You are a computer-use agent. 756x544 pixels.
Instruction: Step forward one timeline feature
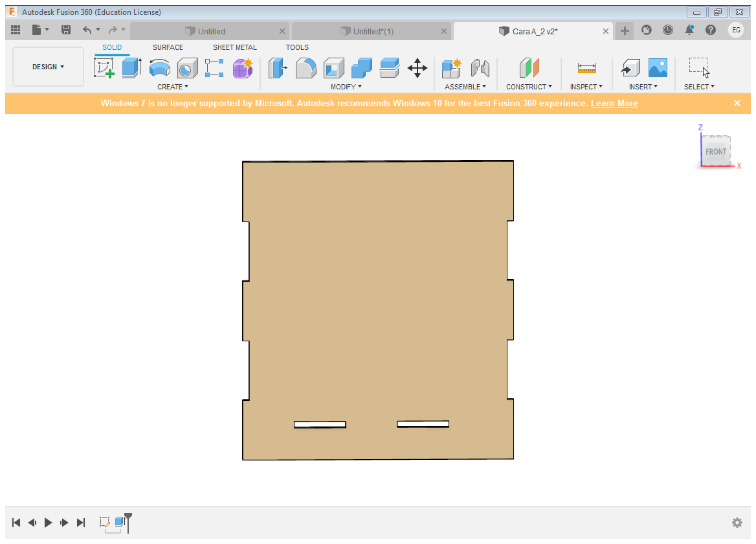(x=64, y=522)
